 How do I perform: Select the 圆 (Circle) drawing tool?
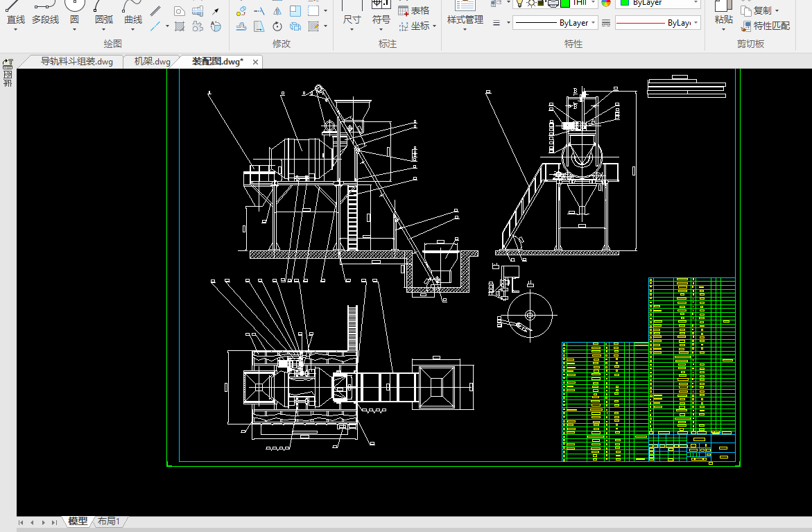(74, 14)
